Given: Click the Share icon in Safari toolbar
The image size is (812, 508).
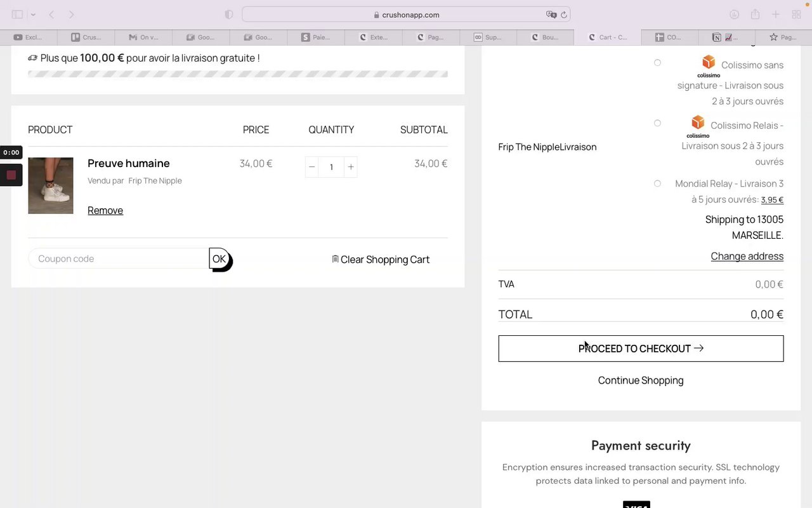Looking at the screenshot, I should pos(755,15).
